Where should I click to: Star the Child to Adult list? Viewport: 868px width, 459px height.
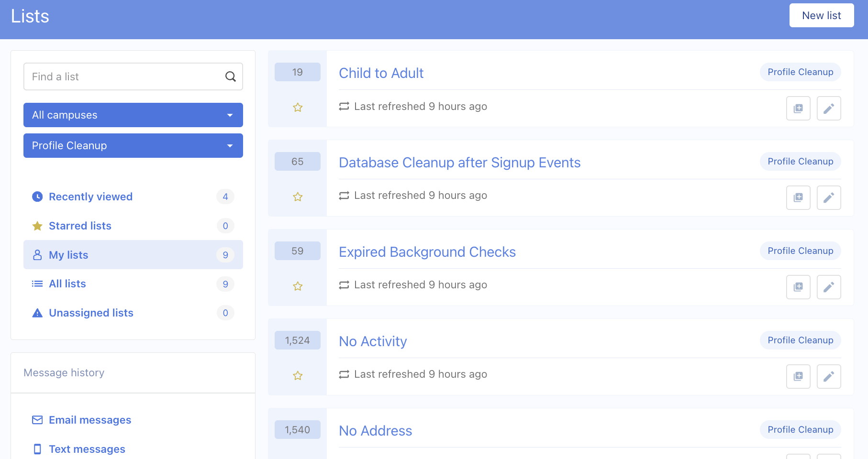coord(298,108)
